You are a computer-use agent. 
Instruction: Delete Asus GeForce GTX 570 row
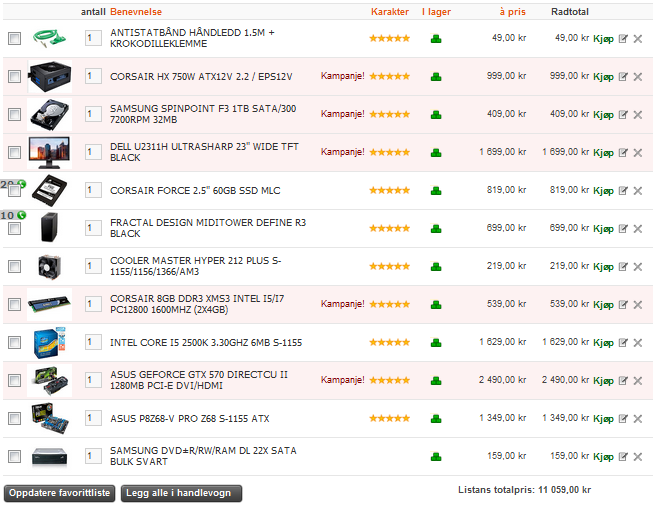pyautogui.click(x=638, y=380)
